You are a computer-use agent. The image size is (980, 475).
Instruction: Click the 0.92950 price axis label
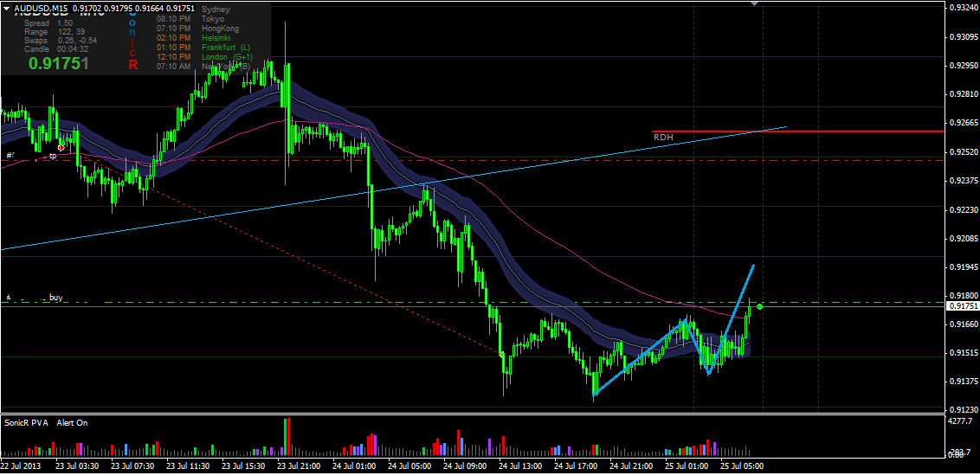(x=963, y=65)
